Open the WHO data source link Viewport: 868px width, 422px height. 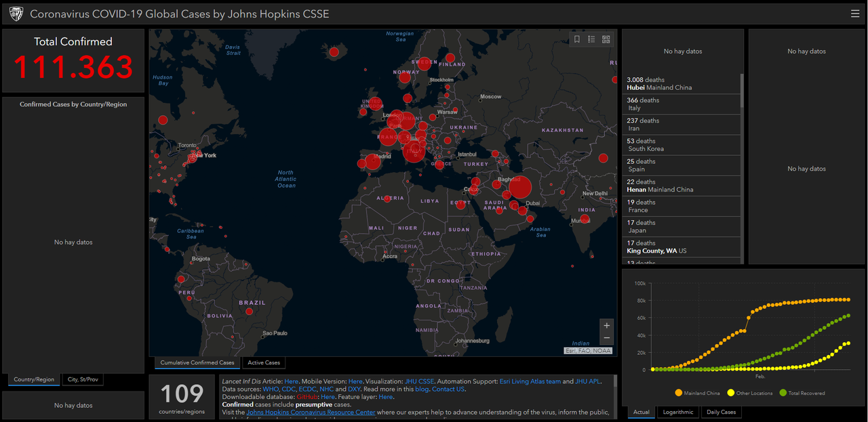click(x=270, y=389)
